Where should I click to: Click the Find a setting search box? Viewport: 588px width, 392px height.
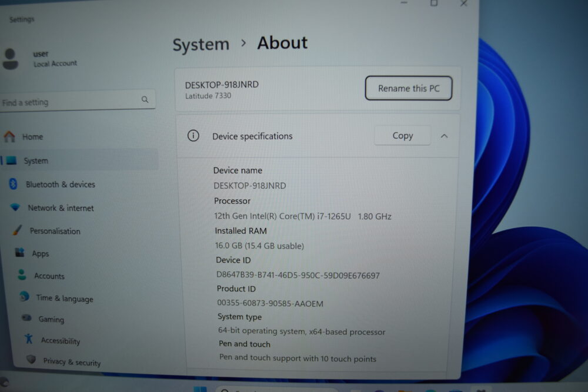click(78, 100)
